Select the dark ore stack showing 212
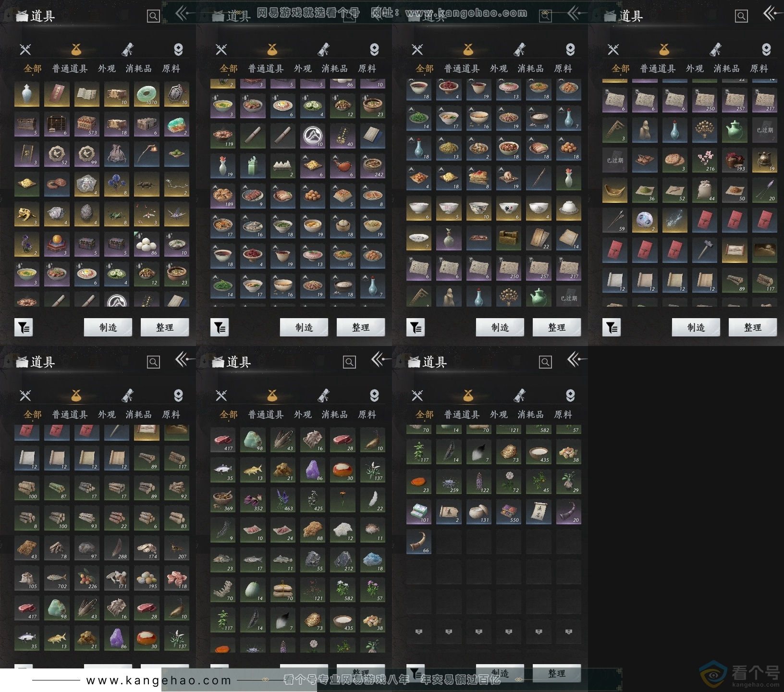The height and width of the screenshot is (692, 784). click(343, 561)
